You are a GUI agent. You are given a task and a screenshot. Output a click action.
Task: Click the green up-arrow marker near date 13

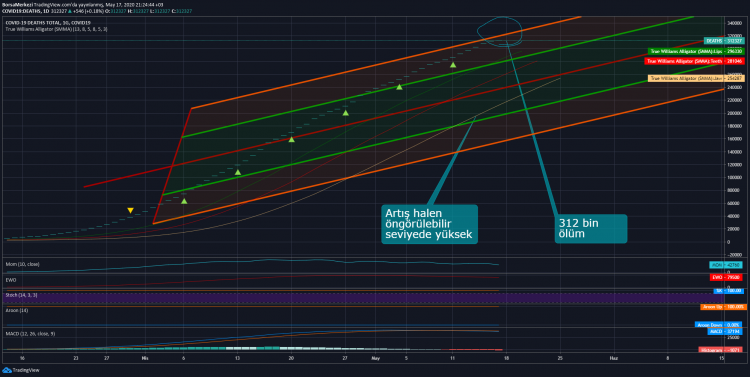[238, 172]
